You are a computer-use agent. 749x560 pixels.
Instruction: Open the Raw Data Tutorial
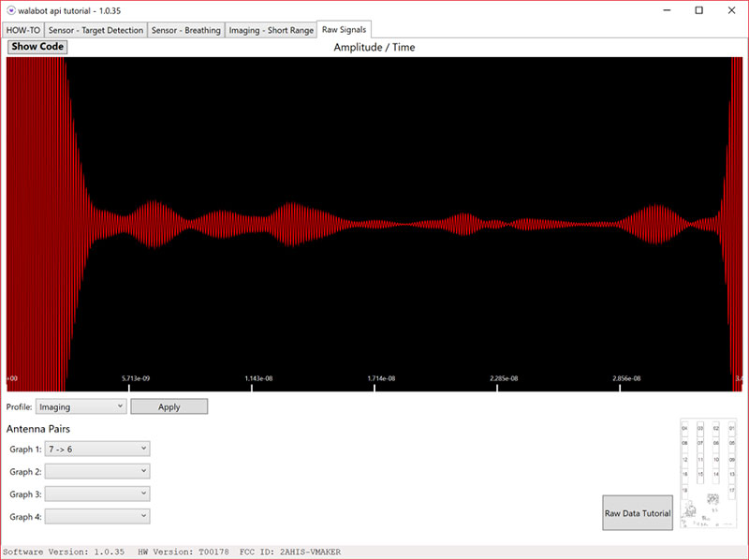[638, 512]
